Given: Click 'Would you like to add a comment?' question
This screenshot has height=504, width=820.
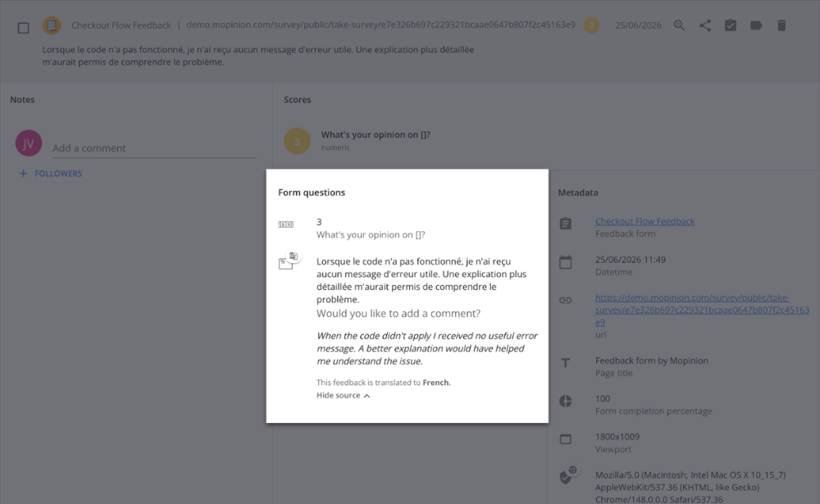Looking at the screenshot, I should (398, 313).
